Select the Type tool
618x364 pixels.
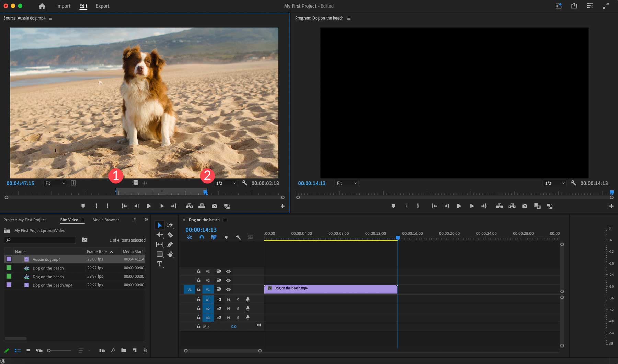(160, 264)
